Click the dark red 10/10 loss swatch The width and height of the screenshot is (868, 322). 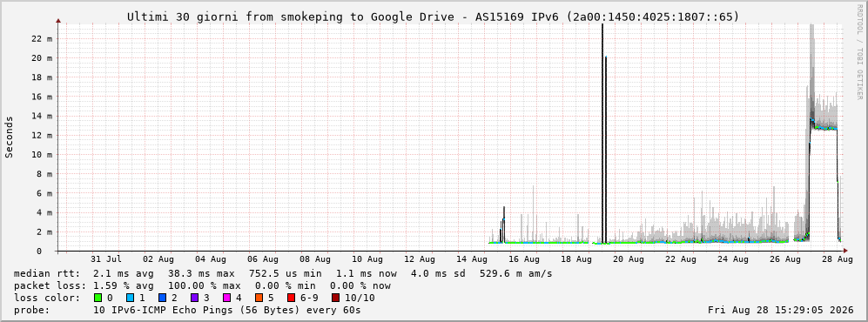(x=335, y=299)
